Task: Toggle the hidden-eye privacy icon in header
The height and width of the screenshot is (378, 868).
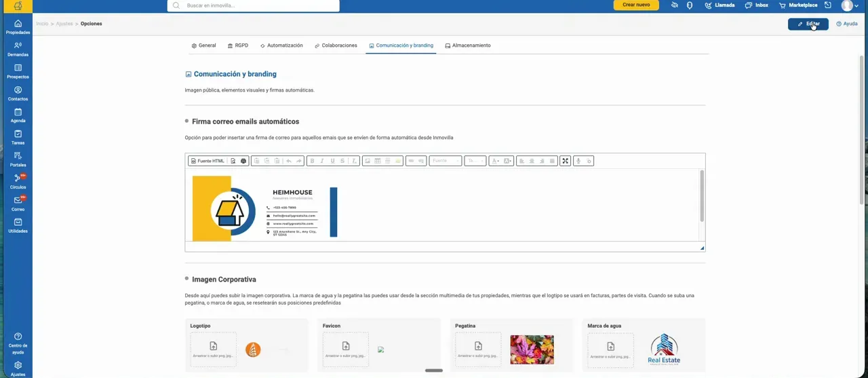Action: point(674,5)
